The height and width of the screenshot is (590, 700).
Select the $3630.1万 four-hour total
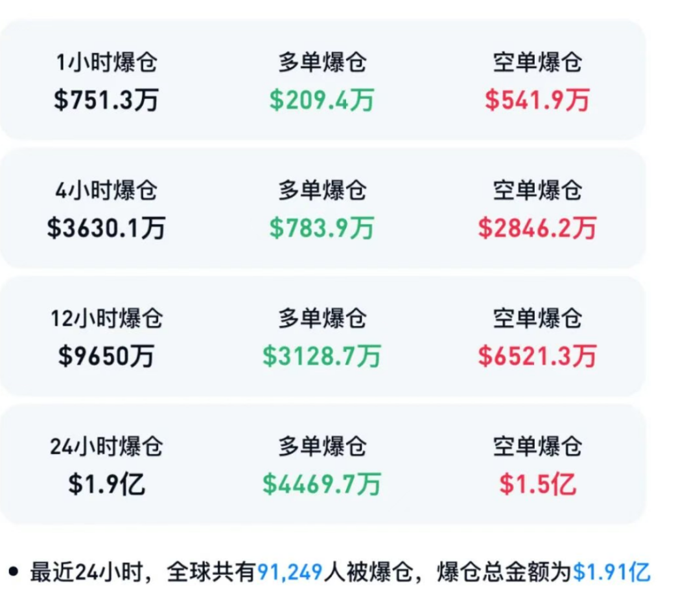coord(106,228)
